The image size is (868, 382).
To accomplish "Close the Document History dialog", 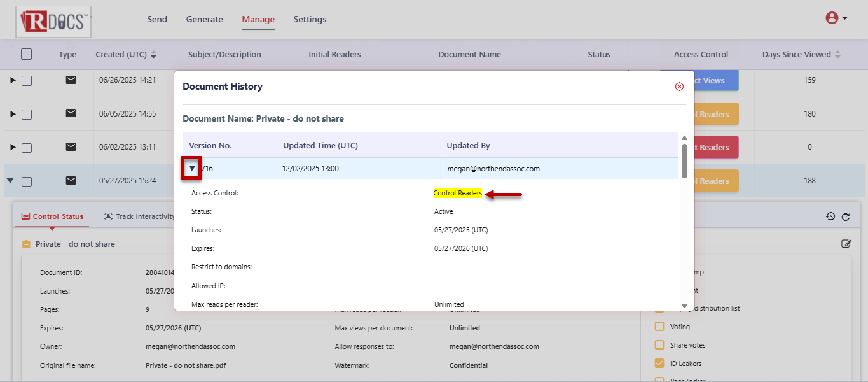I will [x=679, y=87].
